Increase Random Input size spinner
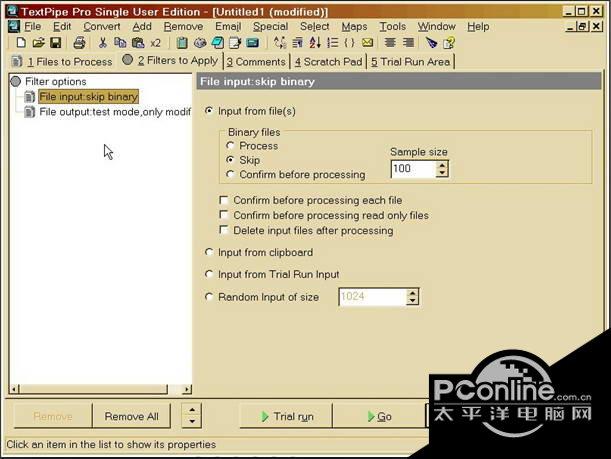Screen dimensions: 611x459 (412, 293)
